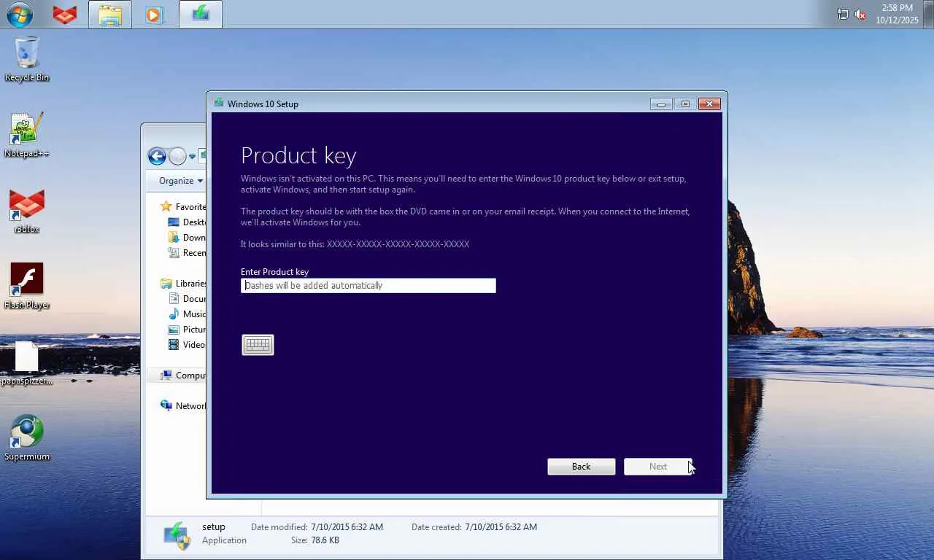Open the Organize dropdown in Explorer
Viewport: 934px width, 560px height.
(x=181, y=181)
